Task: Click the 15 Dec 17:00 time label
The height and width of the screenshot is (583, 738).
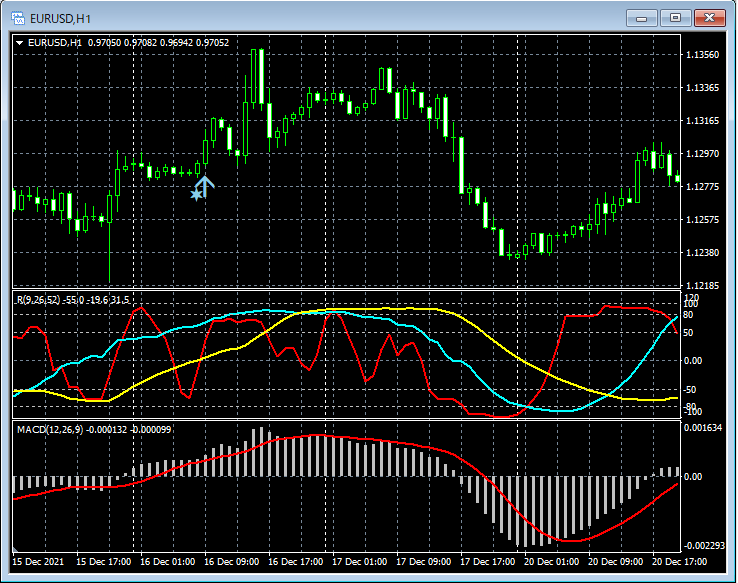Action: [104, 562]
